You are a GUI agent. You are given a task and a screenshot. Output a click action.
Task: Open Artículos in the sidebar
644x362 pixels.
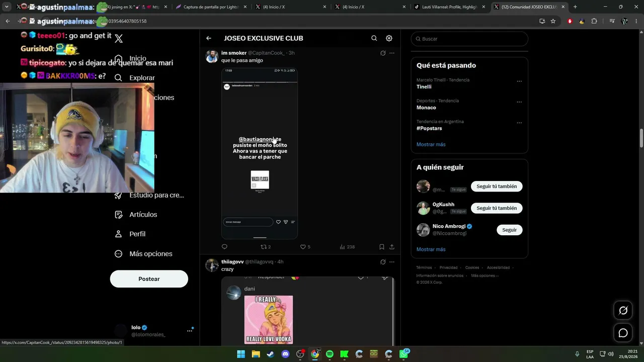point(136,215)
